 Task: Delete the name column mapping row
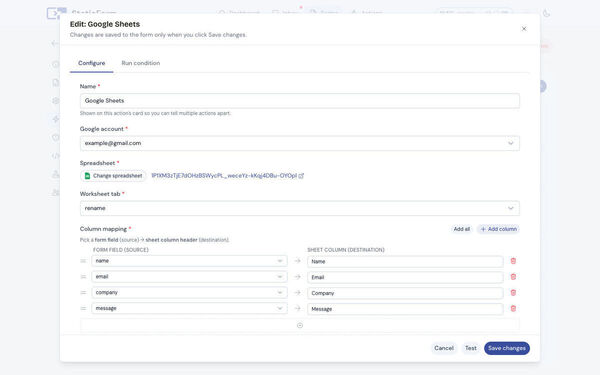[513, 261]
